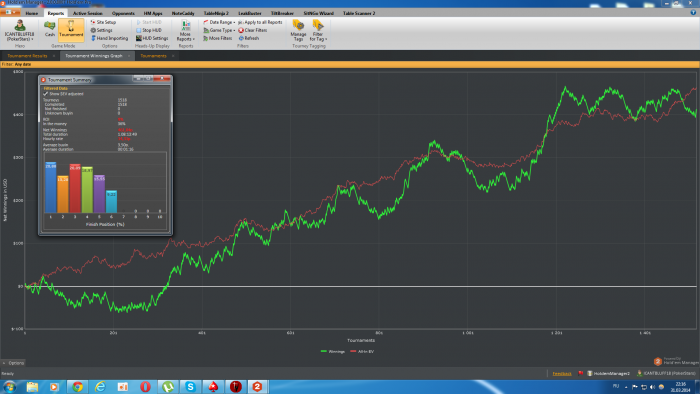The width and height of the screenshot is (700, 394).
Task: Open Hand Importing
Action: coord(109,38)
